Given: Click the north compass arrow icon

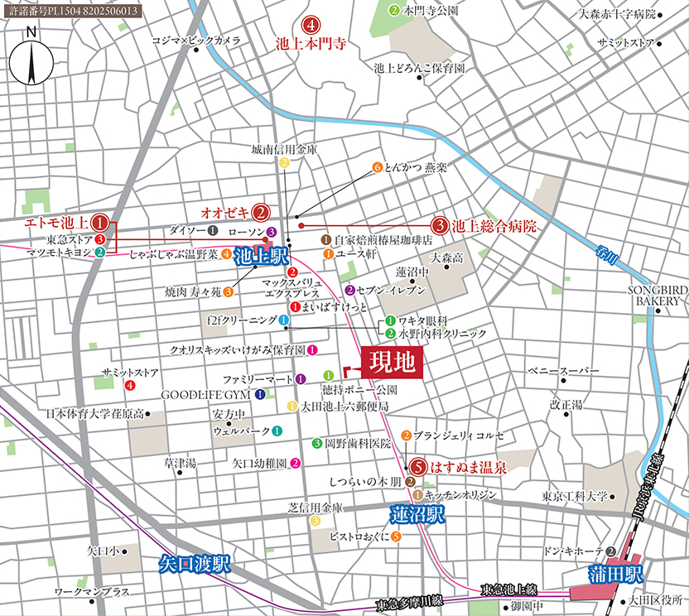Looking at the screenshot, I should (31, 62).
